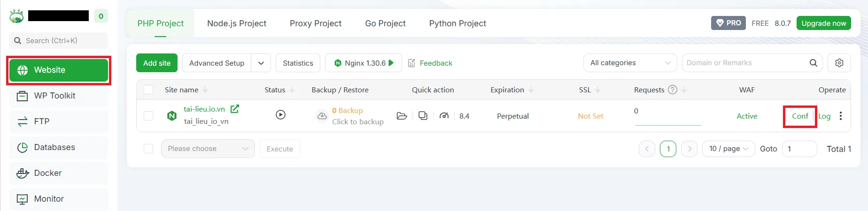Viewport: 868px width, 211px height.
Task: Open Docker from the sidebar
Action: 59,173
